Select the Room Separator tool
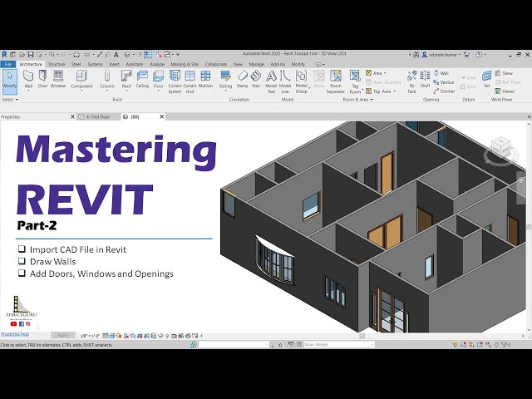532x399 pixels. tap(335, 81)
